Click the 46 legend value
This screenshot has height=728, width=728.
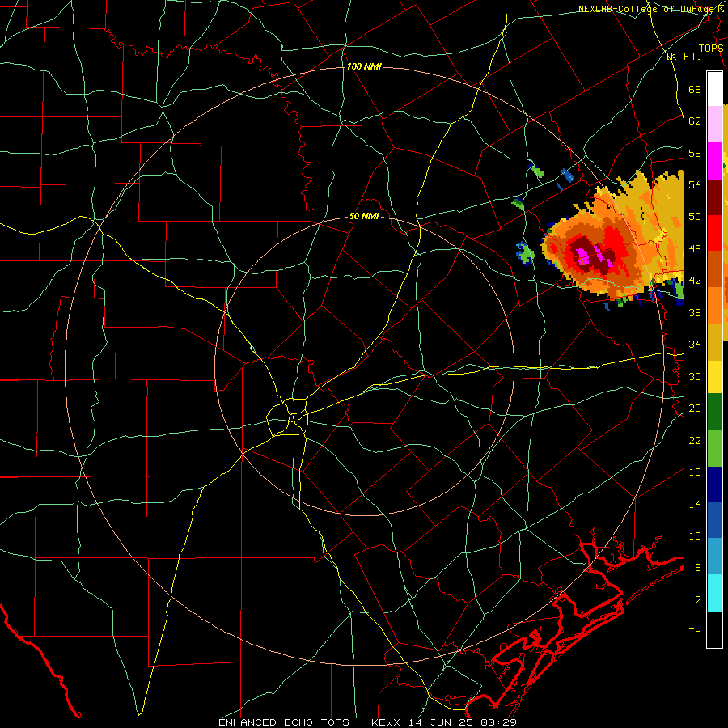695,249
